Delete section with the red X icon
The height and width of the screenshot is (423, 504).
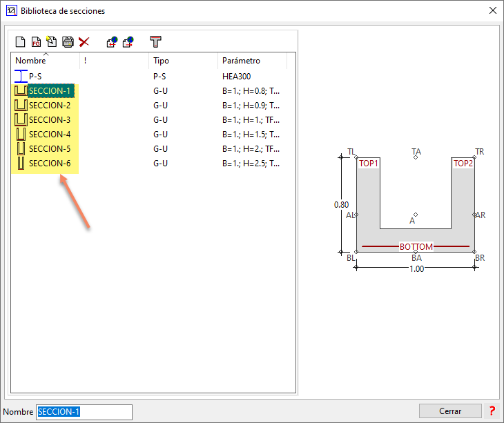(84, 42)
